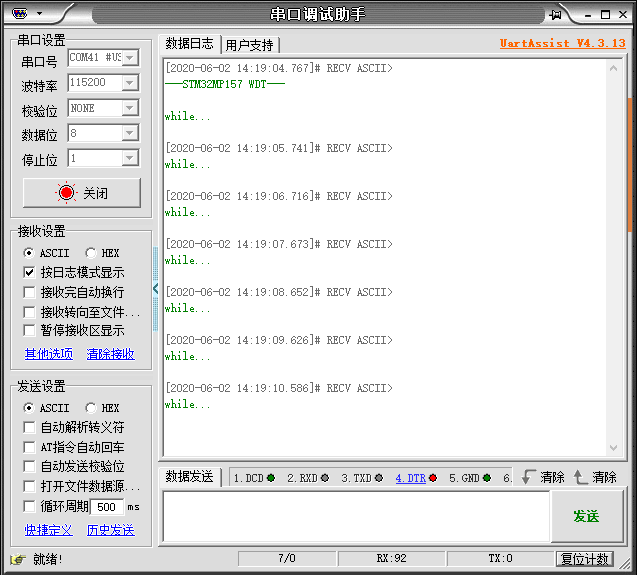The width and height of the screenshot is (637, 575).
Task: Collapse the left settings panel with the arrow
Action: pos(155,289)
